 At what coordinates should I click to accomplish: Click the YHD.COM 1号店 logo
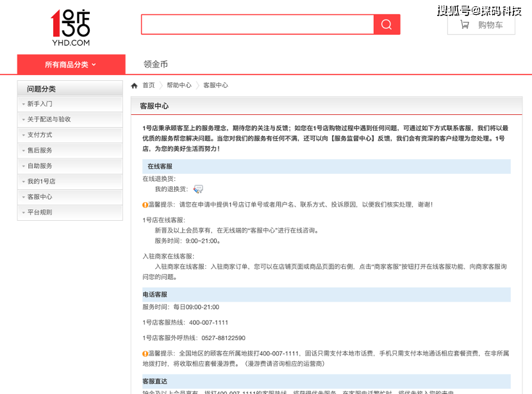pos(71,28)
